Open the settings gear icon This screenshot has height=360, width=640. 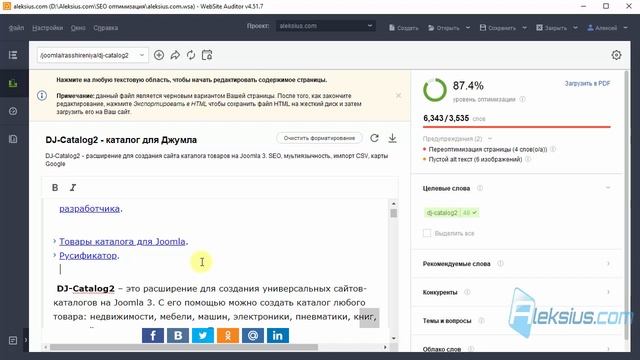coord(616,55)
